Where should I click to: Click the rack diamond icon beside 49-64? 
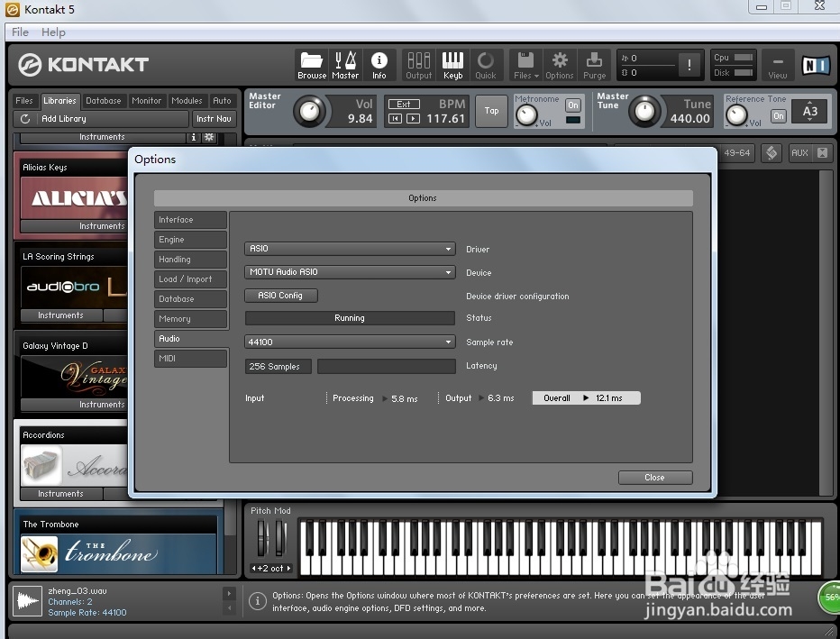tap(772, 152)
